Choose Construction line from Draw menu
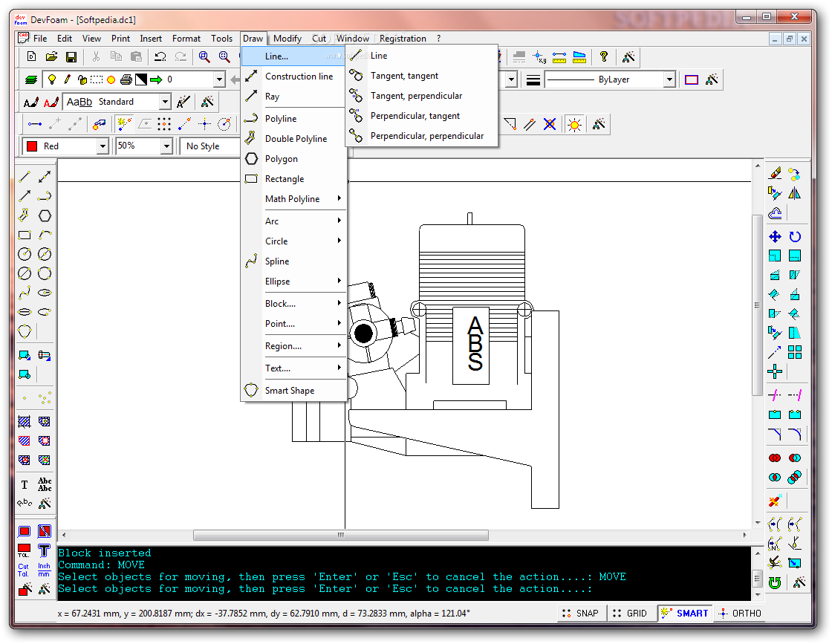 pos(294,77)
